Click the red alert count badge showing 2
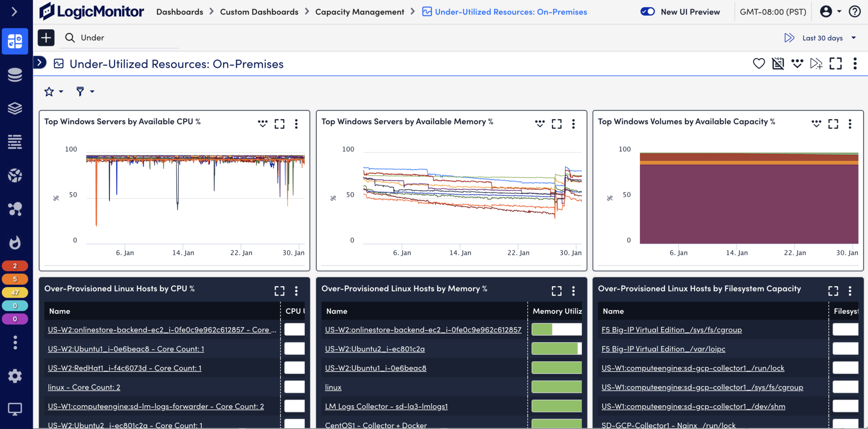The image size is (868, 429). (x=15, y=265)
